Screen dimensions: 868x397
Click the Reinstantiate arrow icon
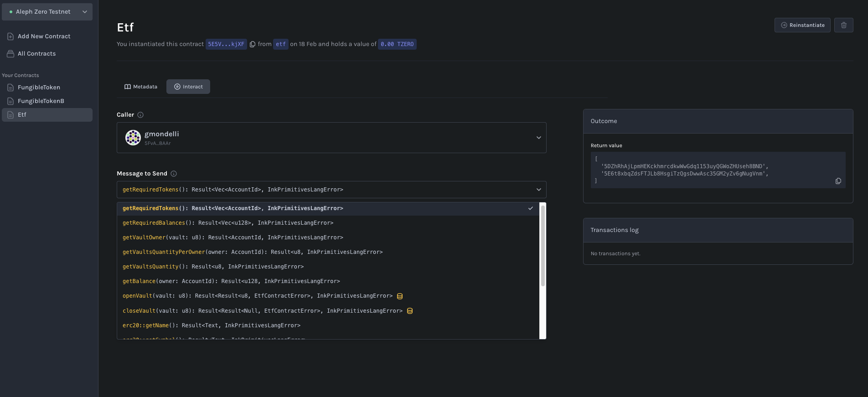(x=784, y=25)
